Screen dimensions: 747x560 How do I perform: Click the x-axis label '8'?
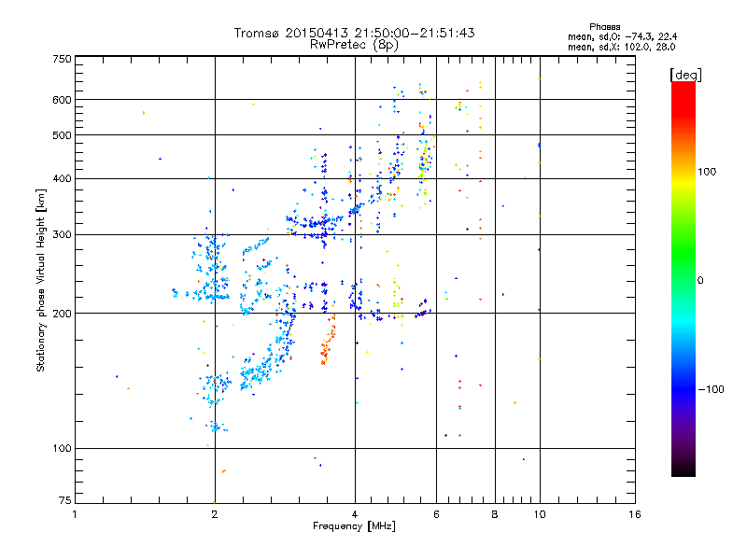(495, 514)
